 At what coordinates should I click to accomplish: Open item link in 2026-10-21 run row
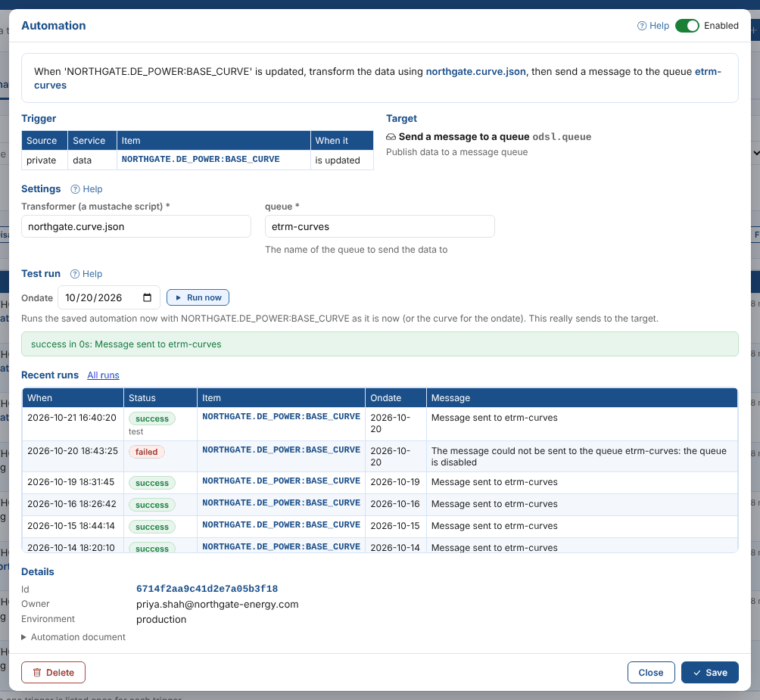pyautogui.click(x=281, y=417)
